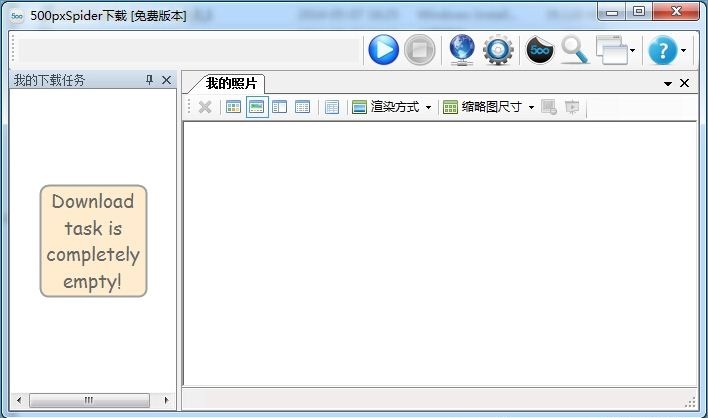Image resolution: width=708 pixels, height=418 pixels.
Task: Start downloads with the blue play button
Action: click(383, 50)
